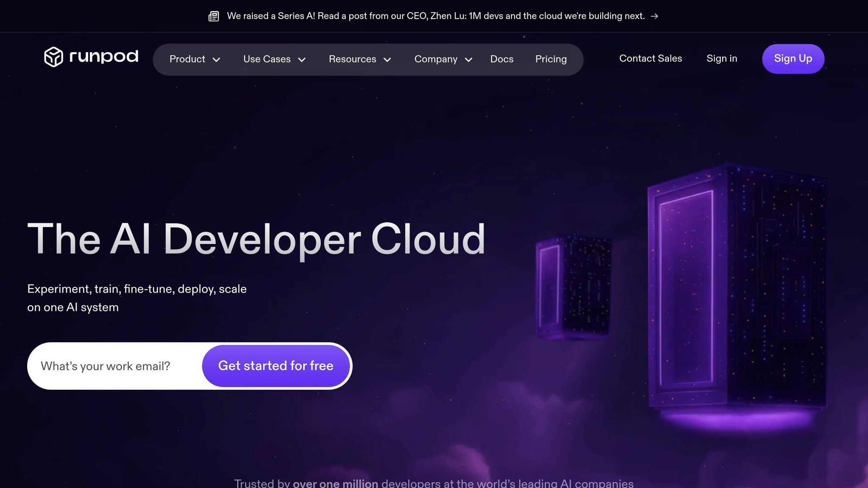The width and height of the screenshot is (868, 488).
Task: Click the runpod wordmark text
Action: (104, 56)
